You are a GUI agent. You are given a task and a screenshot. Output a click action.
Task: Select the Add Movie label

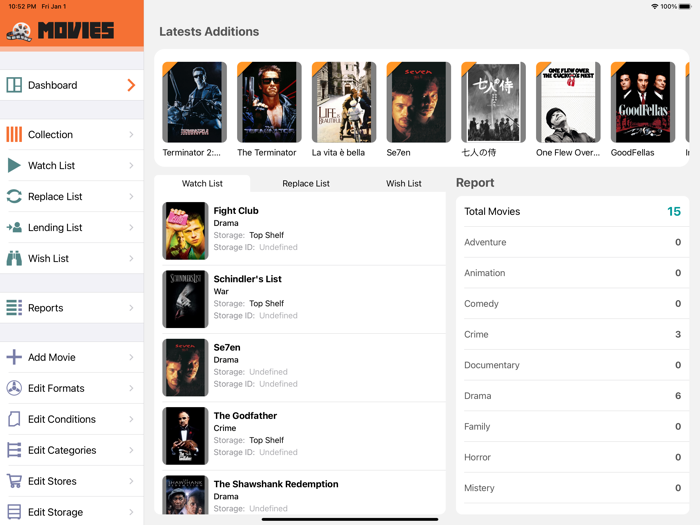pos(52,357)
